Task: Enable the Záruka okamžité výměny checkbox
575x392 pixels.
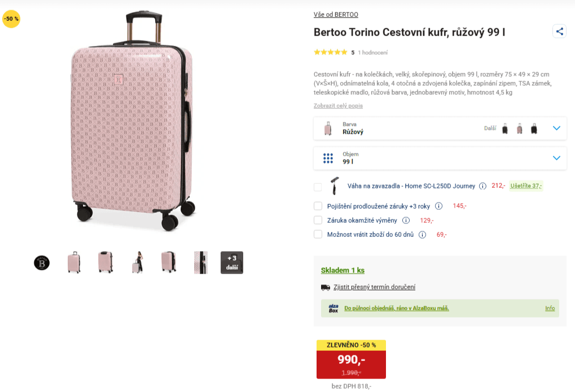Action: [x=318, y=221]
